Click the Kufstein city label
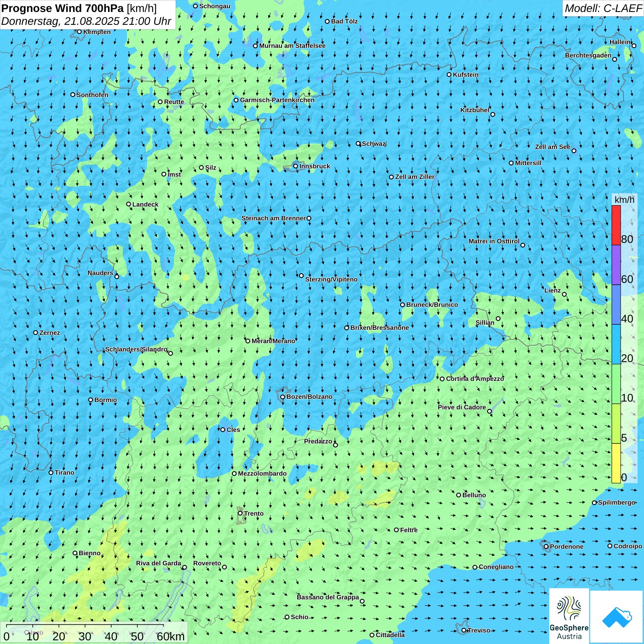The height and width of the screenshot is (644, 644). click(x=466, y=75)
